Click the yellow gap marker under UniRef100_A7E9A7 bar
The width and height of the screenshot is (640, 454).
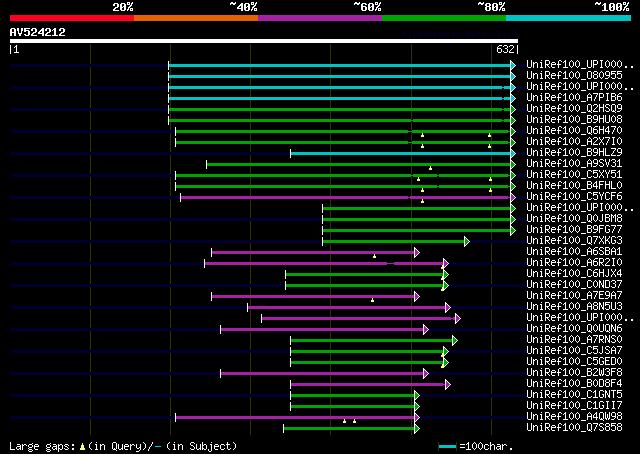point(372,300)
